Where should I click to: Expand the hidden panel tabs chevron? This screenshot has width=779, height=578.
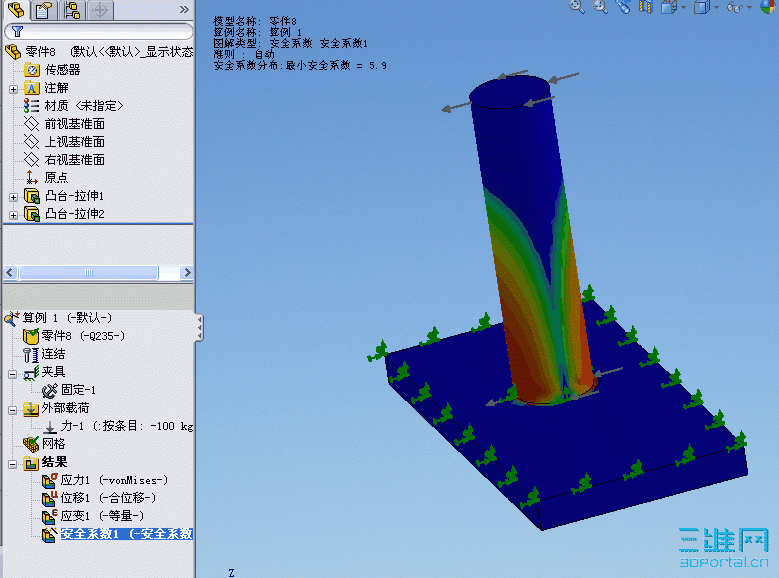[x=184, y=9]
